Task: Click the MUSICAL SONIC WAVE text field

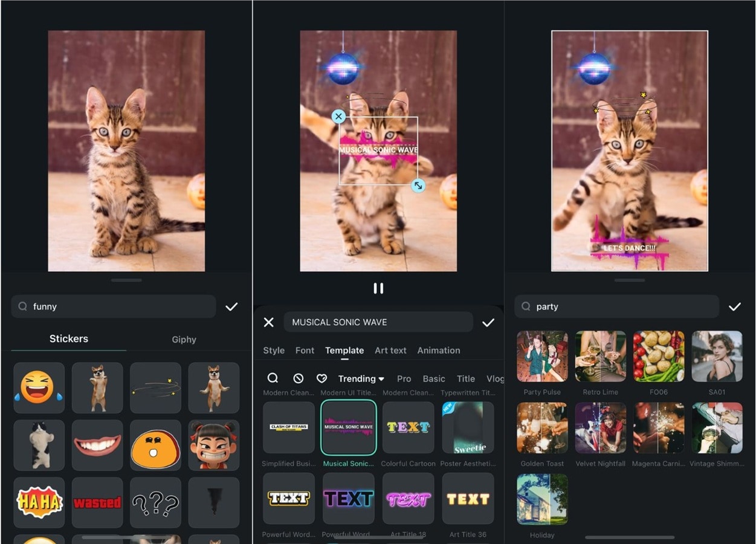Action: 378,322
